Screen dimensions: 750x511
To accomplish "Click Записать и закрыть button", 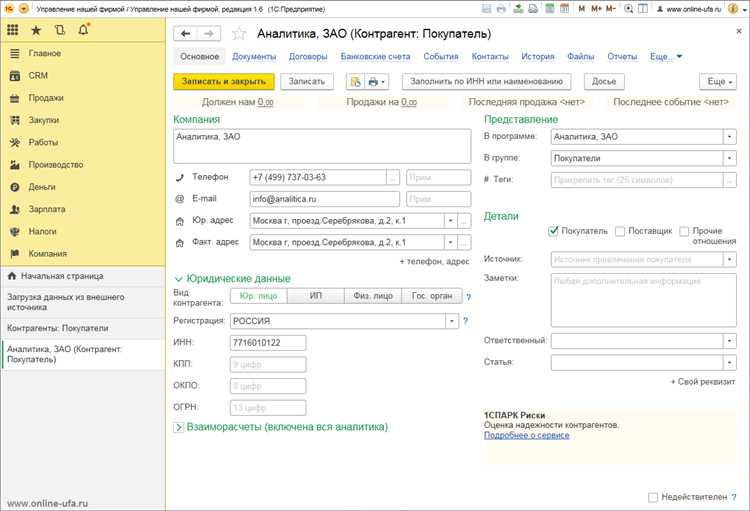I will point(224,82).
